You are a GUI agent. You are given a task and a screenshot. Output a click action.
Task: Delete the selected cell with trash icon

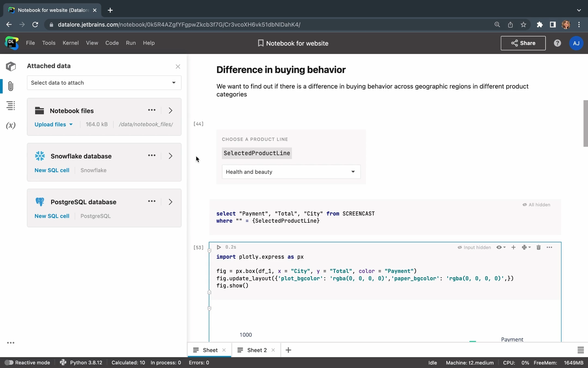pos(538,247)
